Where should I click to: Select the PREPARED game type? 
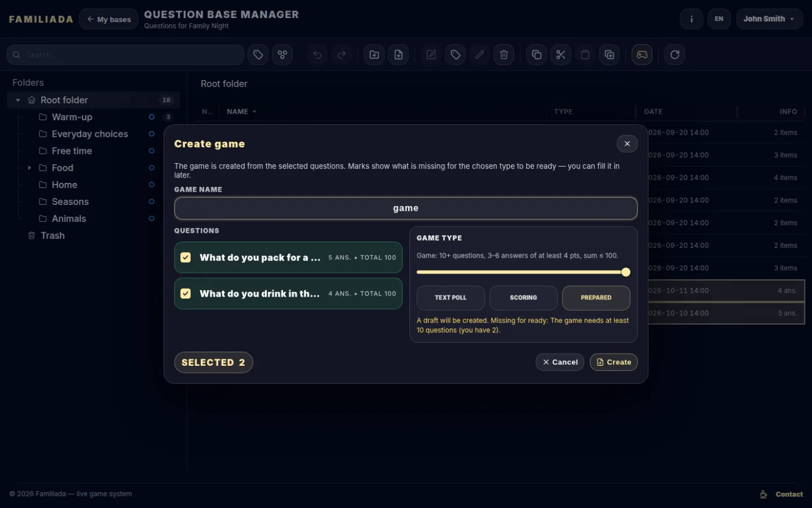[x=596, y=298]
